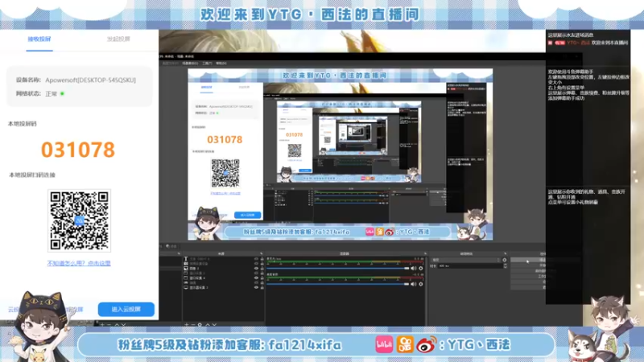The width and height of the screenshot is (644, 362).
Task: Open the scene transition type dropdown
Action: click(x=465, y=260)
